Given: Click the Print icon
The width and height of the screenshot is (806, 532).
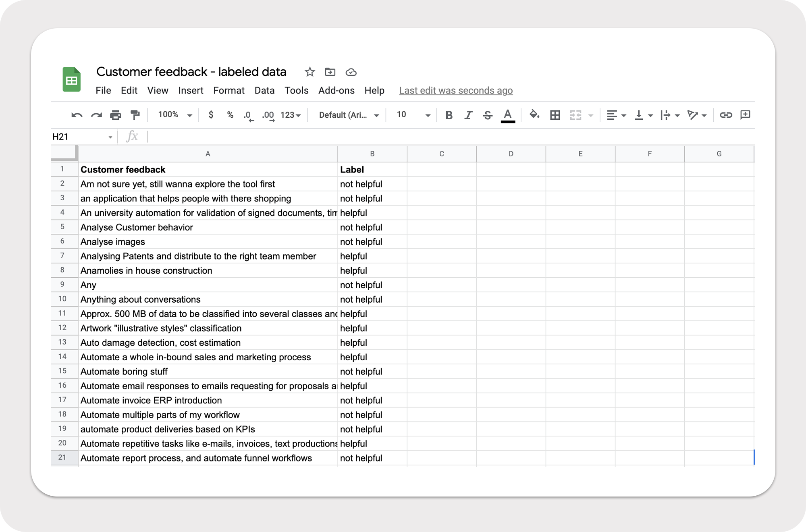Looking at the screenshot, I should click(116, 115).
